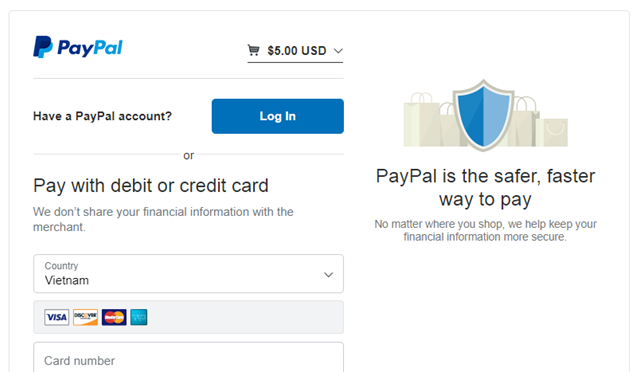The width and height of the screenshot is (640, 372).
Task: Click the 'Pay with debit or credit card' heading
Action: tap(151, 186)
